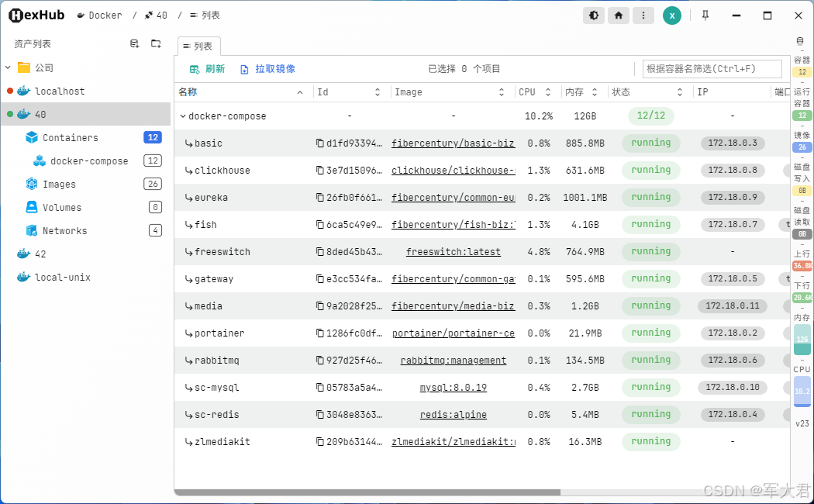Click the 36.8K upload rate badge

pyautogui.click(x=802, y=266)
